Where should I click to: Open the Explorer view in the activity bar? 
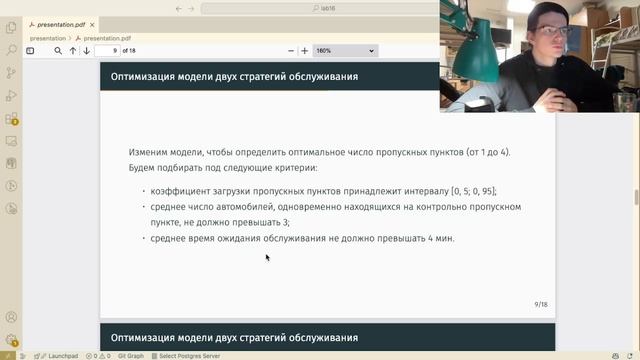[x=11, y=27]
